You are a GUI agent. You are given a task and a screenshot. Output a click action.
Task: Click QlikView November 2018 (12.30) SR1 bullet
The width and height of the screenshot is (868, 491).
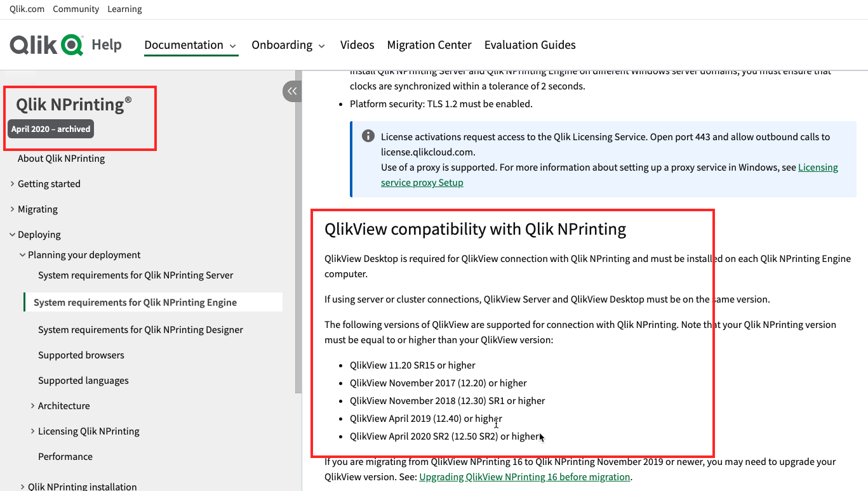(448, 401)
